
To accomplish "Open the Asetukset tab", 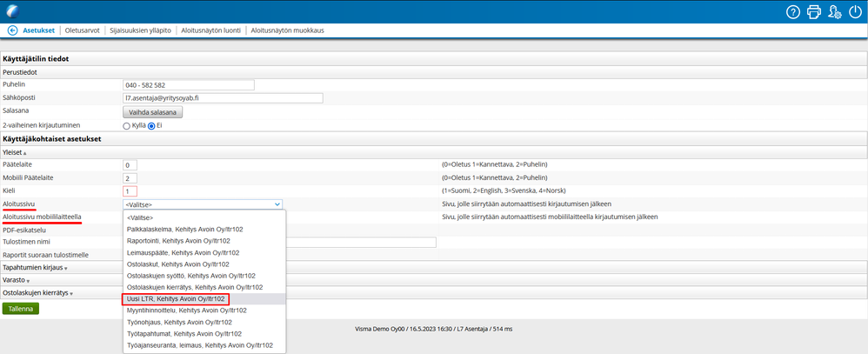I will tap(39, 30).
